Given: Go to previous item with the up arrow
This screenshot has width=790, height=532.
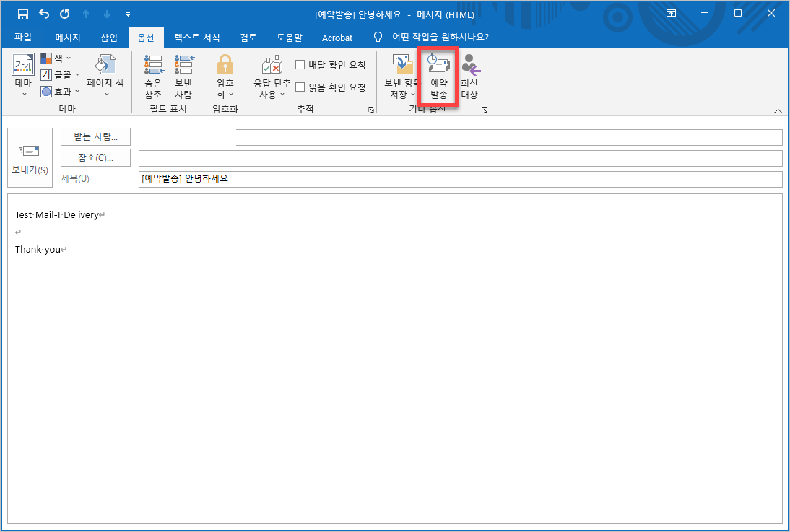Looking at the screenshot, I should (86, 14).
